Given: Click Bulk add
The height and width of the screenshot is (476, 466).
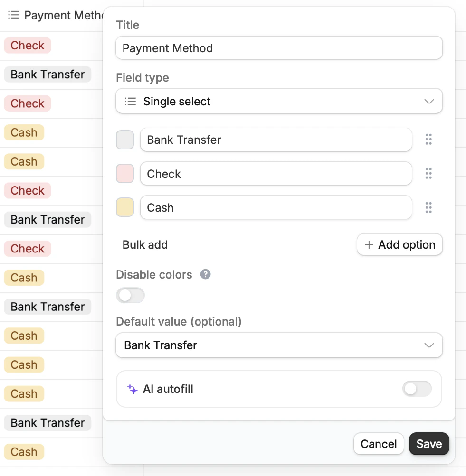Looking at the screenshot, I should point(145,245).
